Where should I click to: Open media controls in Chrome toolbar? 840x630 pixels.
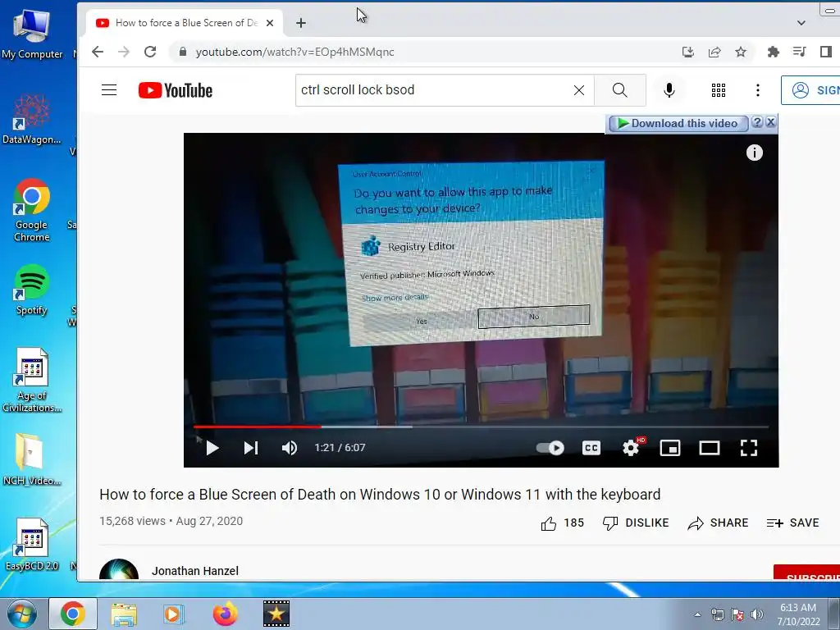(799, 52)
